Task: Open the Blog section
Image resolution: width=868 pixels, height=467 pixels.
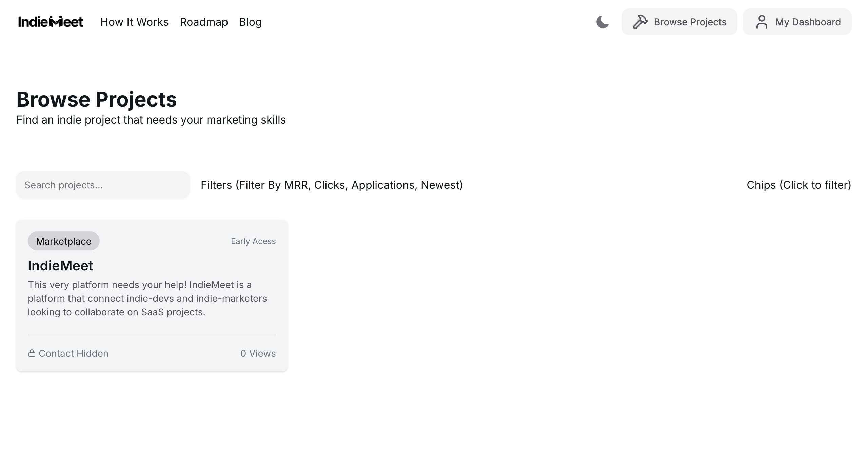Action: point(250,22)
